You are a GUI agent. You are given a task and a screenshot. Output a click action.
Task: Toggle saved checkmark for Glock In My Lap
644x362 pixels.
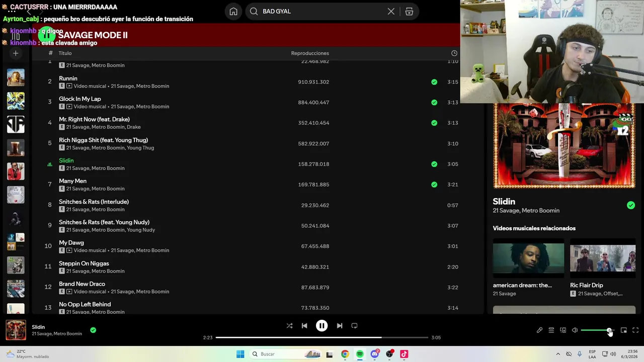434,103
